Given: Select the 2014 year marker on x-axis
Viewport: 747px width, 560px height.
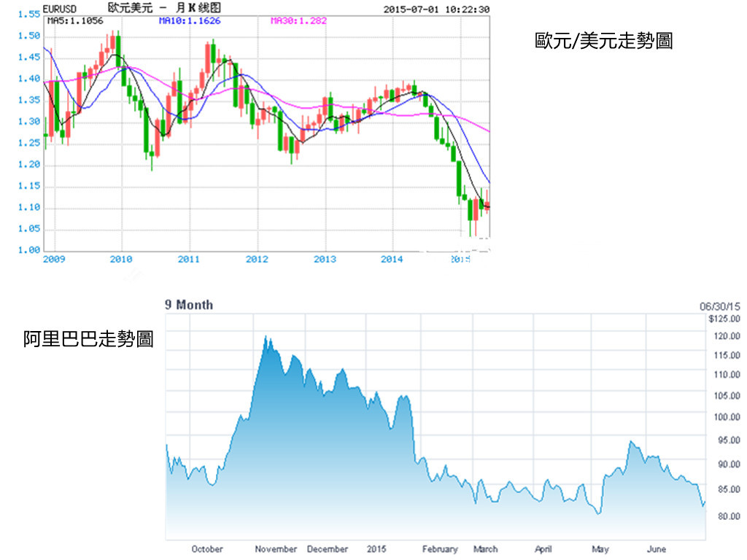Looking at the screenshot, I should click(x=392, y=259).
